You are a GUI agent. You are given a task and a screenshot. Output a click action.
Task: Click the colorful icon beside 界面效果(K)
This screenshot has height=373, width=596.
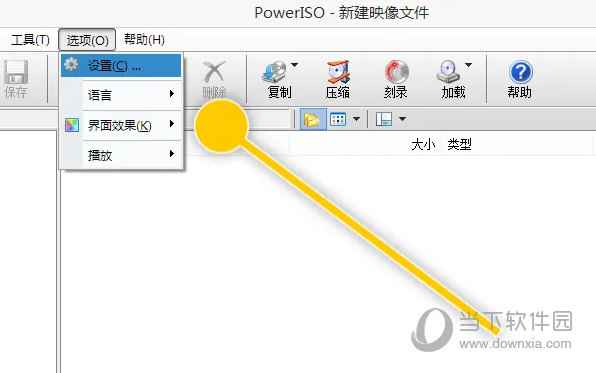(x=72, y=125)
